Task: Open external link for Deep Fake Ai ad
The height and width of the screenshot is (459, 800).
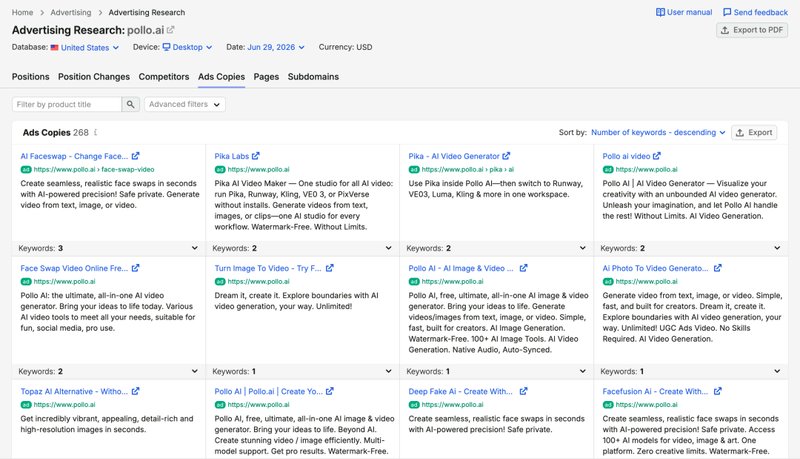Action: tap(523, 392)
